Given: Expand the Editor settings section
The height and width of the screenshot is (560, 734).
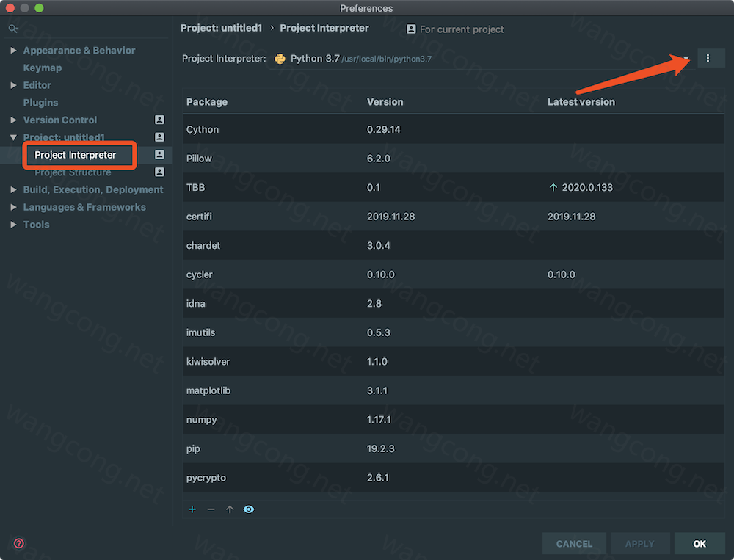Looking at the screenshot, I should click(x=13, y=85).
